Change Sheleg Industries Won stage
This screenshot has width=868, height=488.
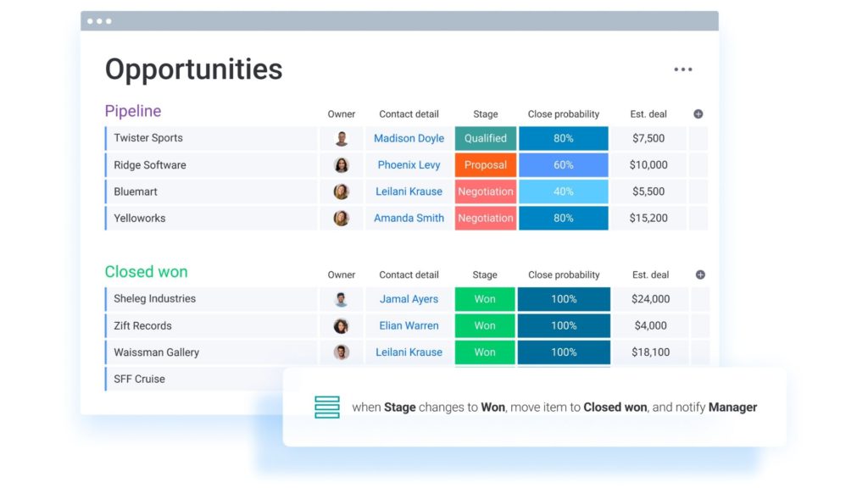pos(485,299)
